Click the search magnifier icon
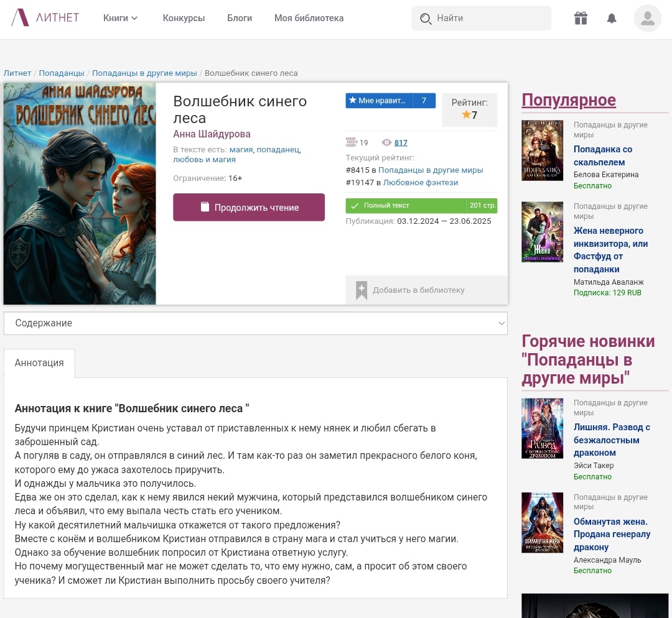Screen dimensions: 672x618 [426, 19]
